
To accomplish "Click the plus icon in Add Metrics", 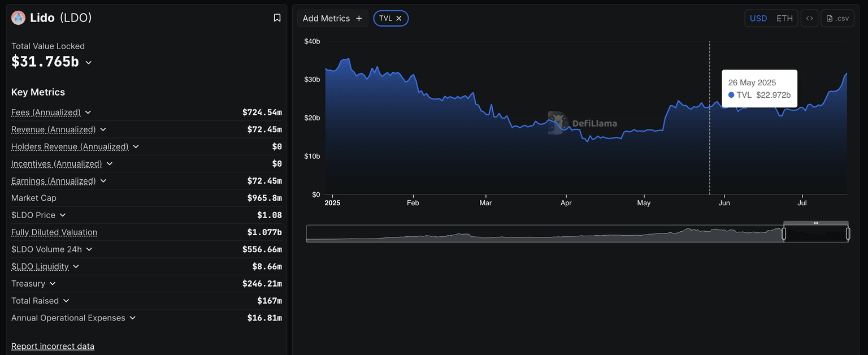I will coord(359,18).
